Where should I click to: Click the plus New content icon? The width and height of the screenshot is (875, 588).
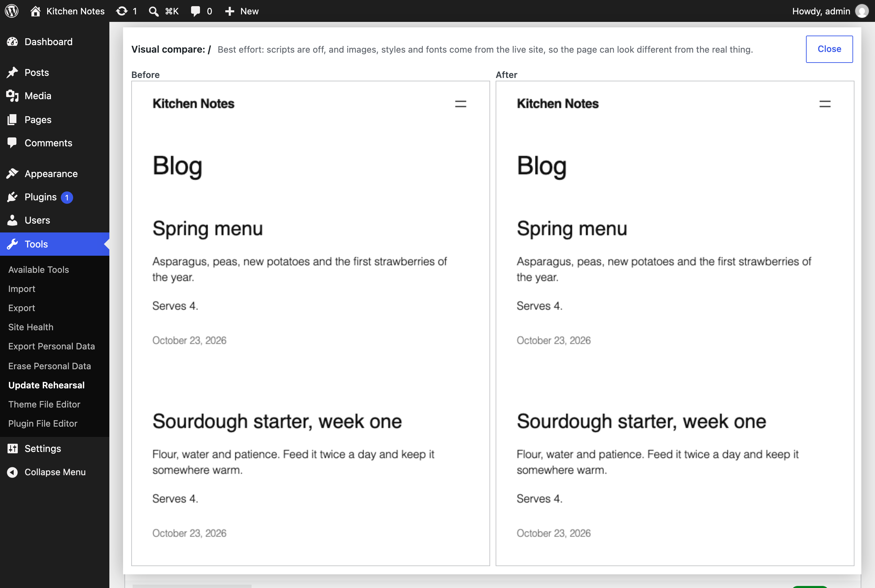pyautogui.click(x=229, y=11)
